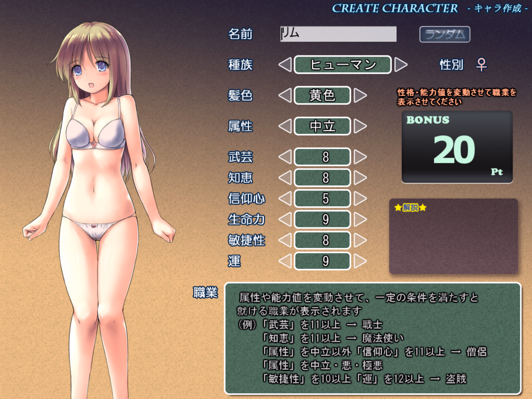
Task: Increase 信仰心 stat with right arrow
Action: click(x=360, y=199)
